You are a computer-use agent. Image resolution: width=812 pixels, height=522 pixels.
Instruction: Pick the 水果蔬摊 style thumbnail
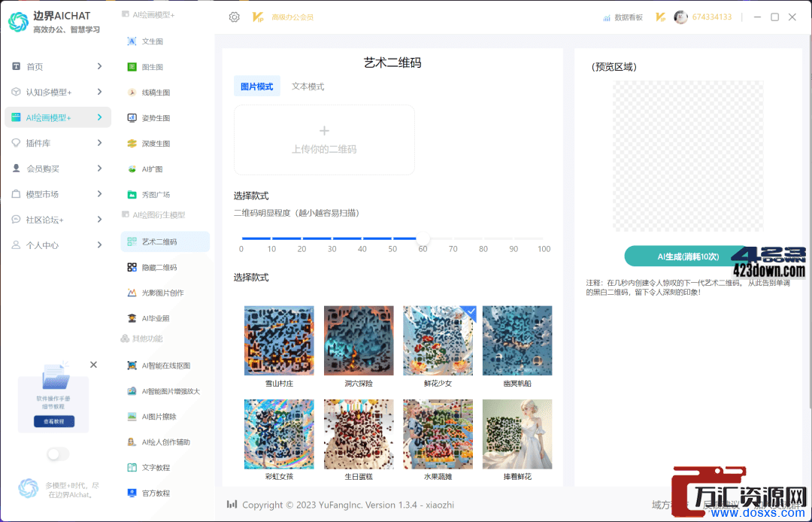pos(438,434)
